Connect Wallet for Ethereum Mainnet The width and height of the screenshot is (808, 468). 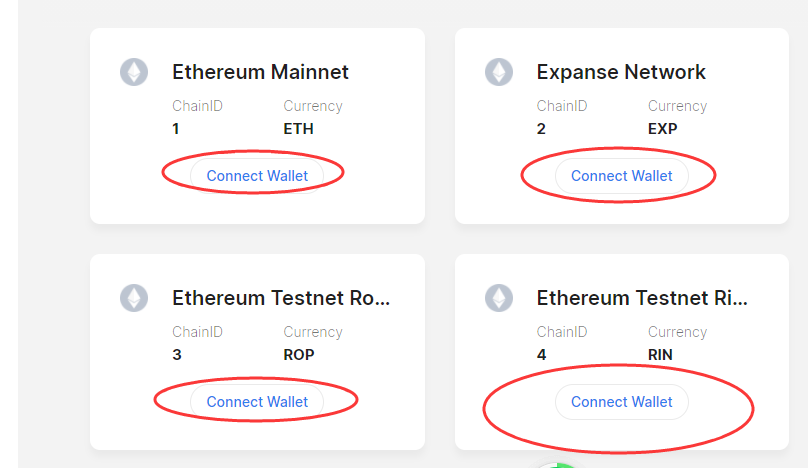[257, 176]
